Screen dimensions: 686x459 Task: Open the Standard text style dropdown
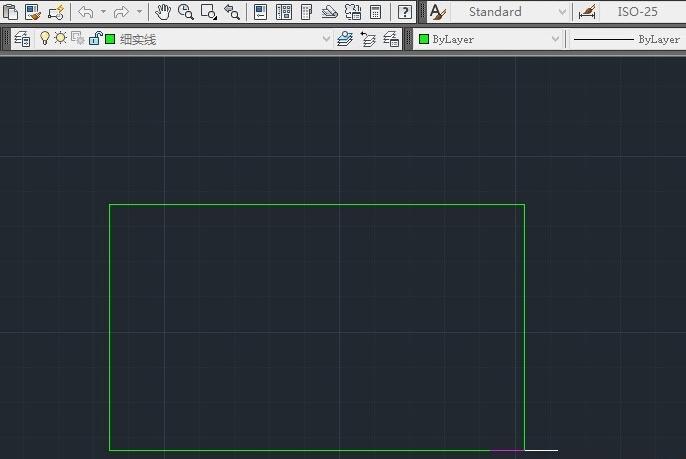click(x=510, y=12)
